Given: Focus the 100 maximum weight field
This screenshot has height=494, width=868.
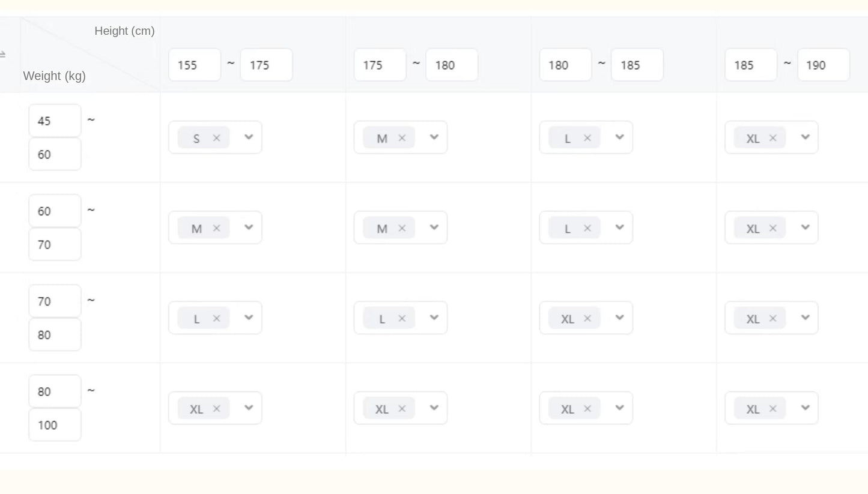Looking at the screenshot, I should pyautogui.click(x=55, y=425).
